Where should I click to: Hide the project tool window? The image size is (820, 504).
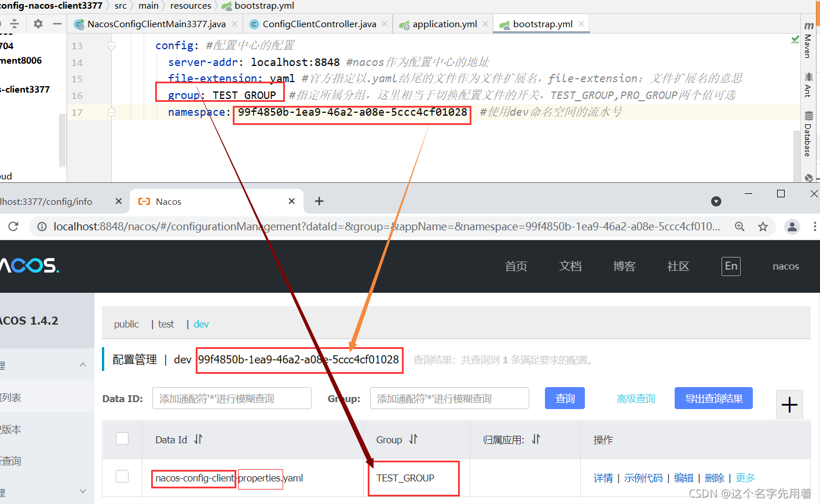pyautogui.click(x=57, y=24)
